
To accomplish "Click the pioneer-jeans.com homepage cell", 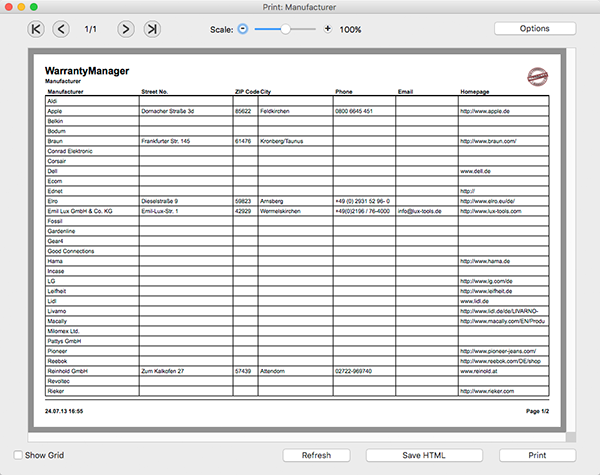I will 504,351.
